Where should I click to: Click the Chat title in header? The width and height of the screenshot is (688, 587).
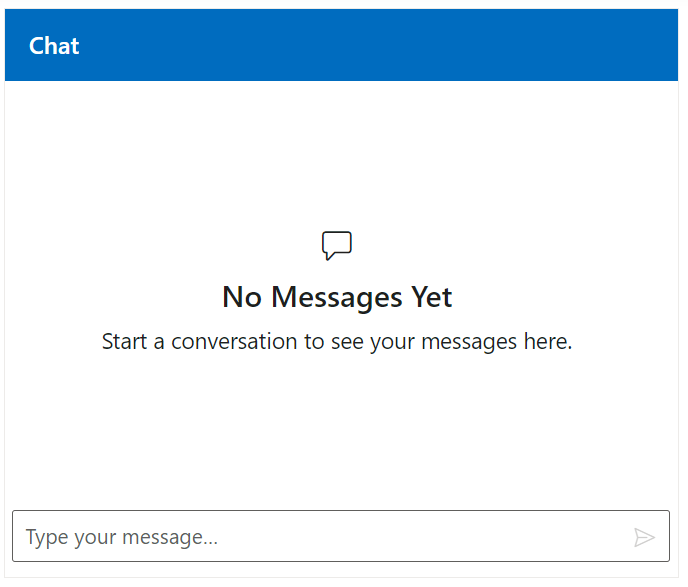pos(54,46)
